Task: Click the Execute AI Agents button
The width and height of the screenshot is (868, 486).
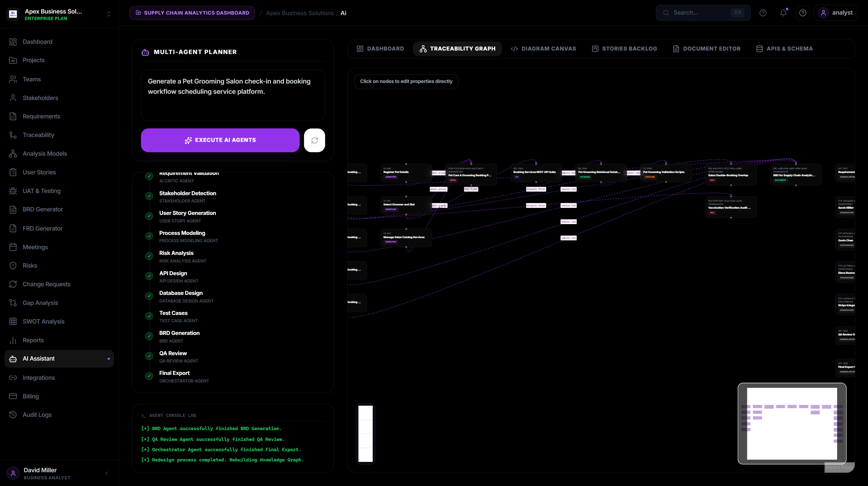Action: point(220,140)
